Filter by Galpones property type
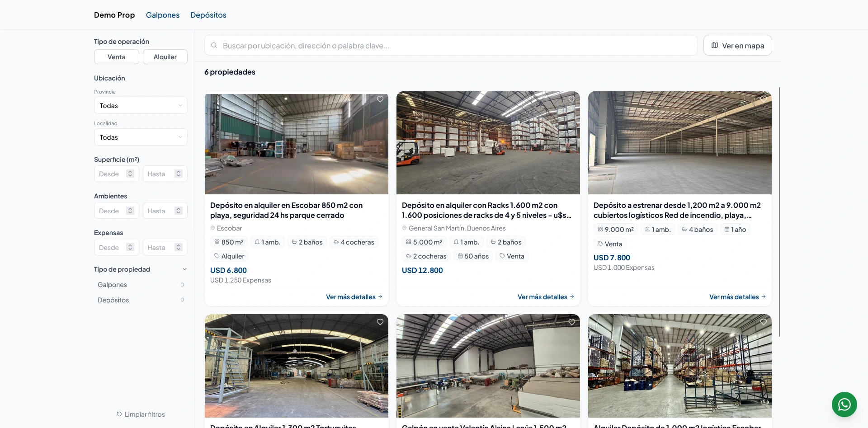 click(x=141, y=285)
